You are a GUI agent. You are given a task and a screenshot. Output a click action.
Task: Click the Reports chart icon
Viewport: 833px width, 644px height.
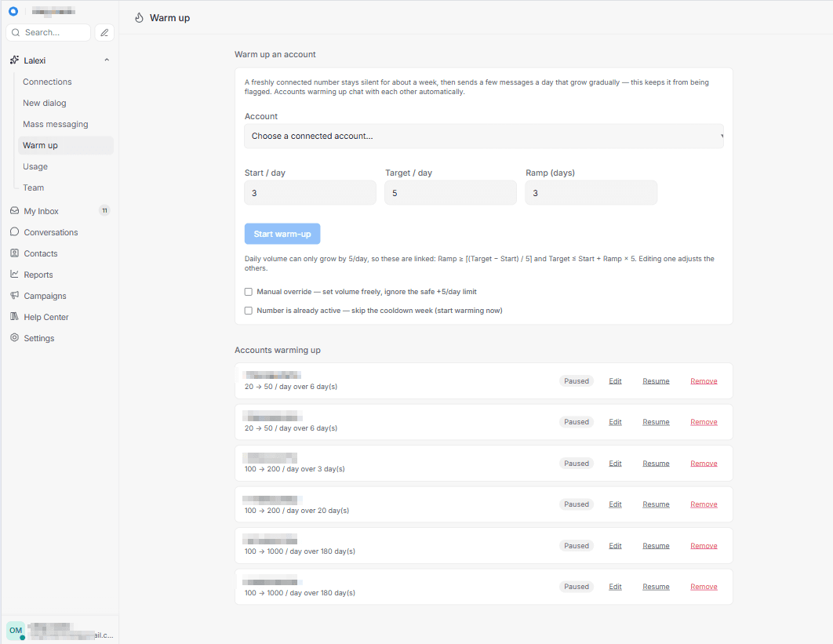point(14,275)
